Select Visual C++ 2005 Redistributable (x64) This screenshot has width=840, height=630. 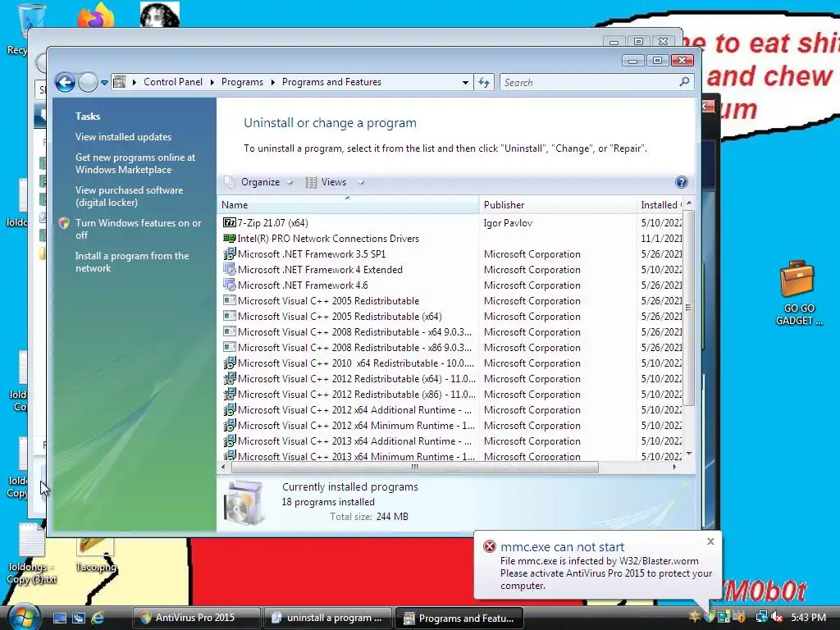(x=340, y=316)
